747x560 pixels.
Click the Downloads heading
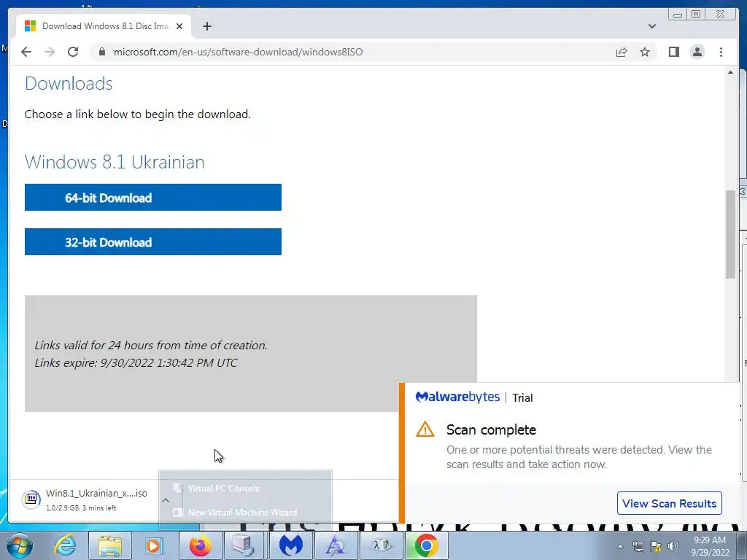pyautogui.click(x=69, y=83)
